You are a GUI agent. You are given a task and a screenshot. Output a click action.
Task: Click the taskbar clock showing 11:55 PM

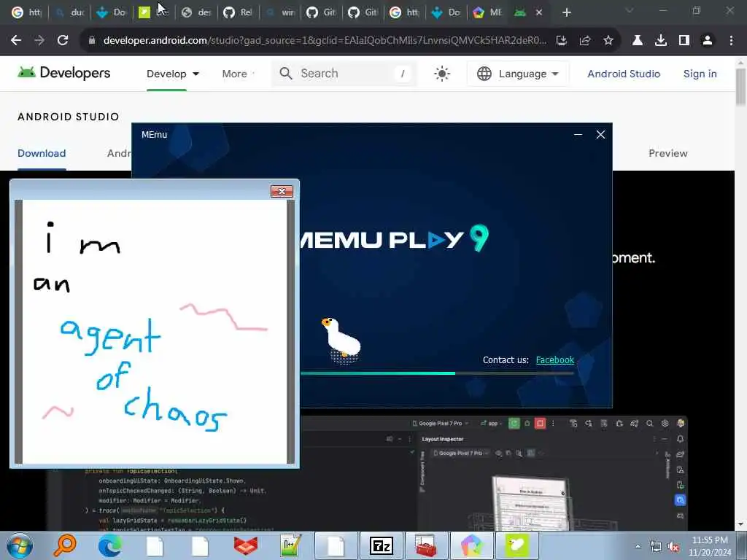pos(710,546)
